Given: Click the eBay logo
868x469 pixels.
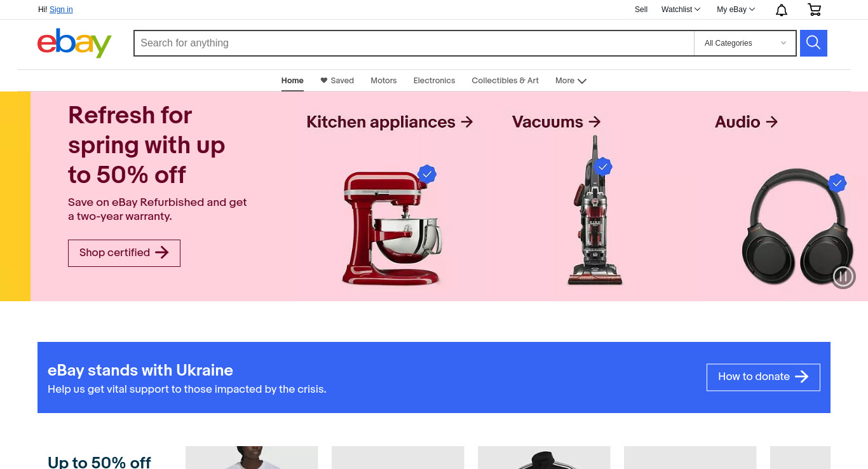Looking at the screenshot, I should [74, 43].
